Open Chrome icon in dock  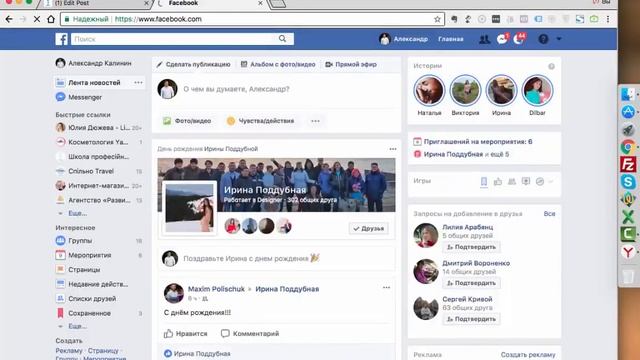point(629,147)
